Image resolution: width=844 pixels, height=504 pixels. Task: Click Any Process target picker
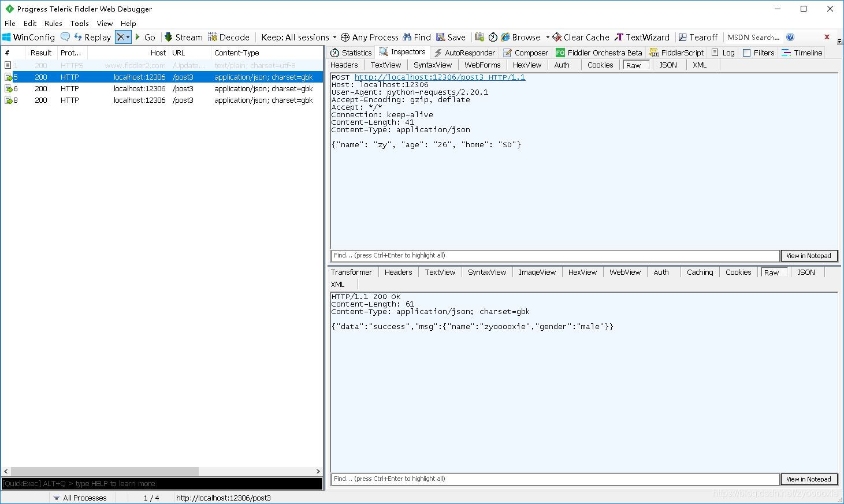(370, 37)
